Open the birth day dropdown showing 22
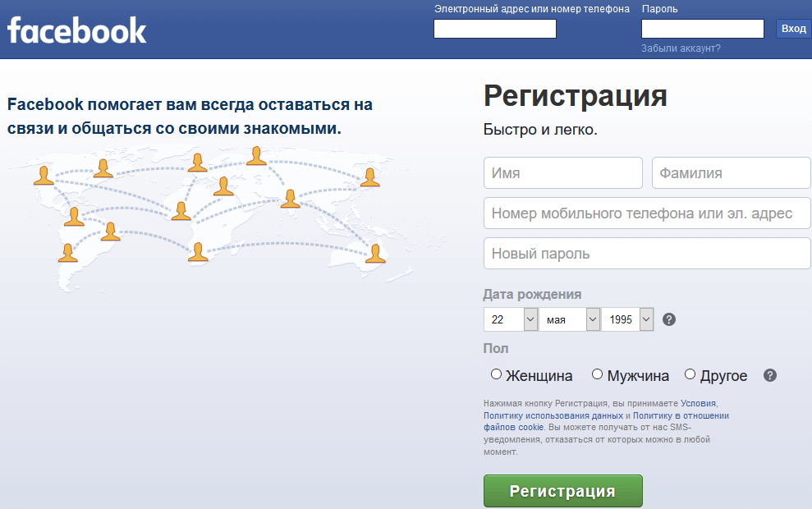812x509 pixels. click(x=510, y=319)
